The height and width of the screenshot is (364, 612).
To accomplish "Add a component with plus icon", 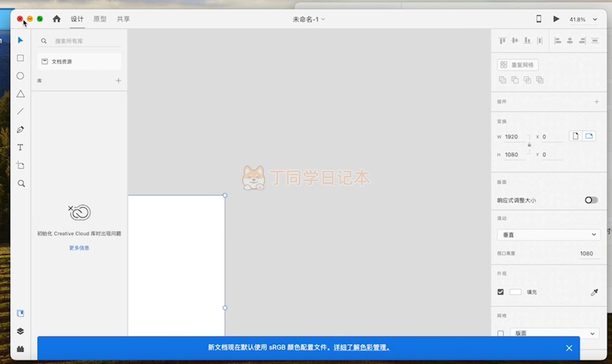I will tap(596, 102).
